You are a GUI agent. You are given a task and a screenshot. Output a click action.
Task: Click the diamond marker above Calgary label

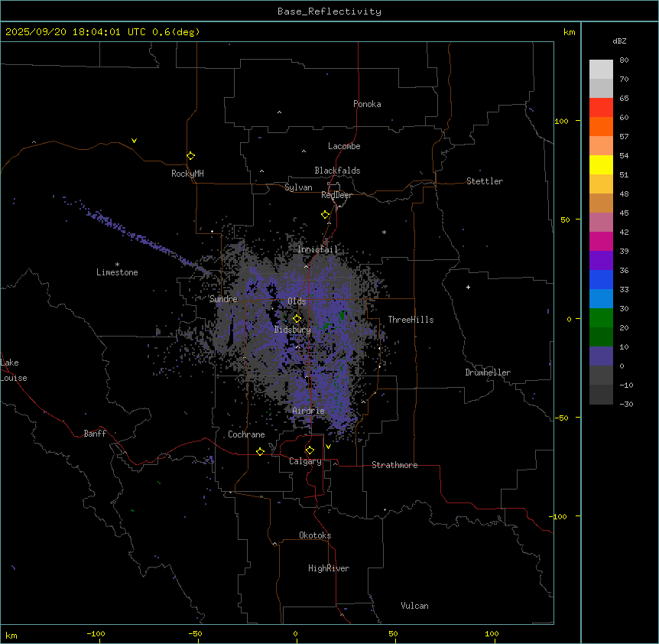(310, 450)
